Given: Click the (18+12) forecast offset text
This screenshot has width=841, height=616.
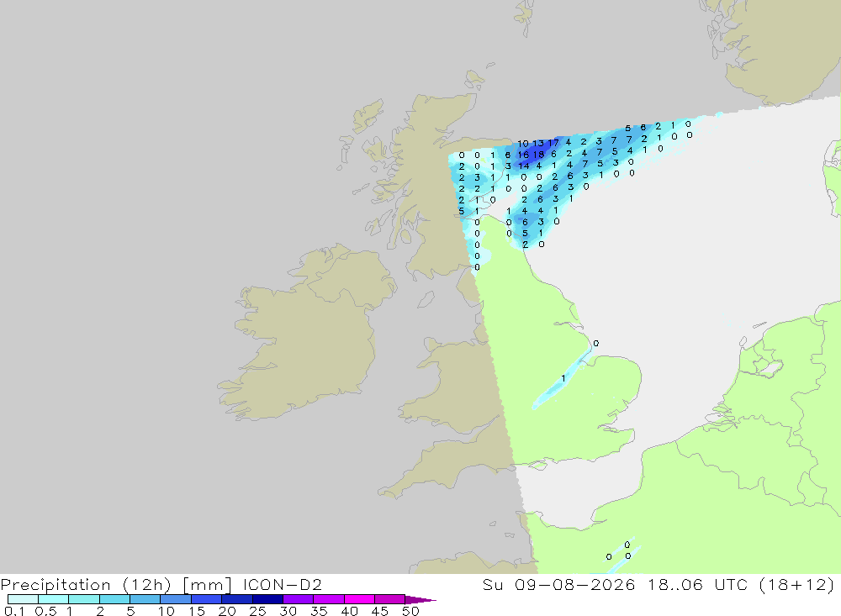Looking at the screenshot, I should (x=797, y=585).
